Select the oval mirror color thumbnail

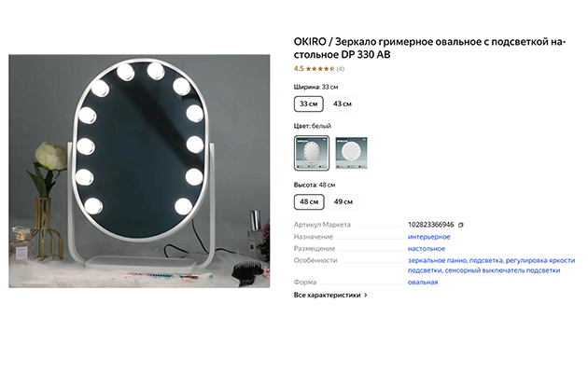click(312, 153)
